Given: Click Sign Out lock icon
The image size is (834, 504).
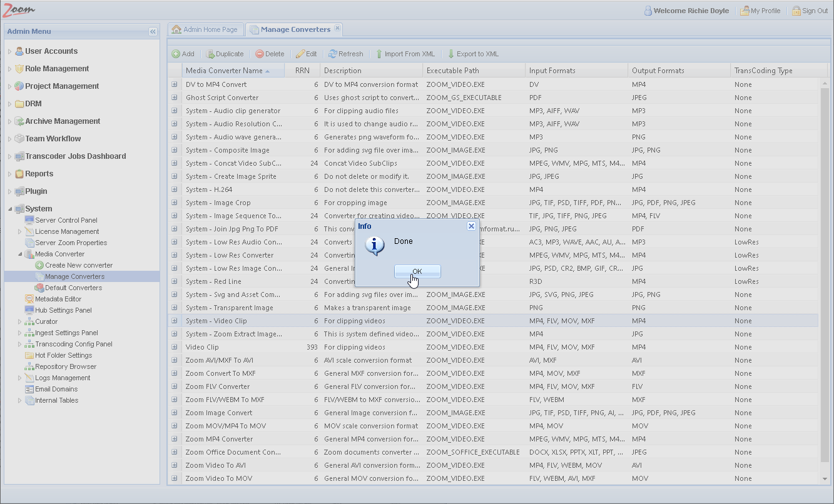Looking at the screenshot, I should [796, 11].
